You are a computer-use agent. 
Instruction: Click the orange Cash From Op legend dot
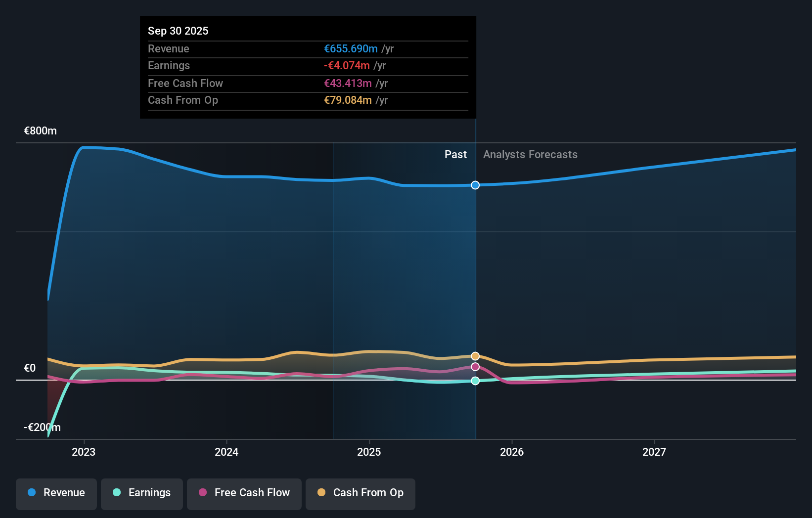(321, 493)
